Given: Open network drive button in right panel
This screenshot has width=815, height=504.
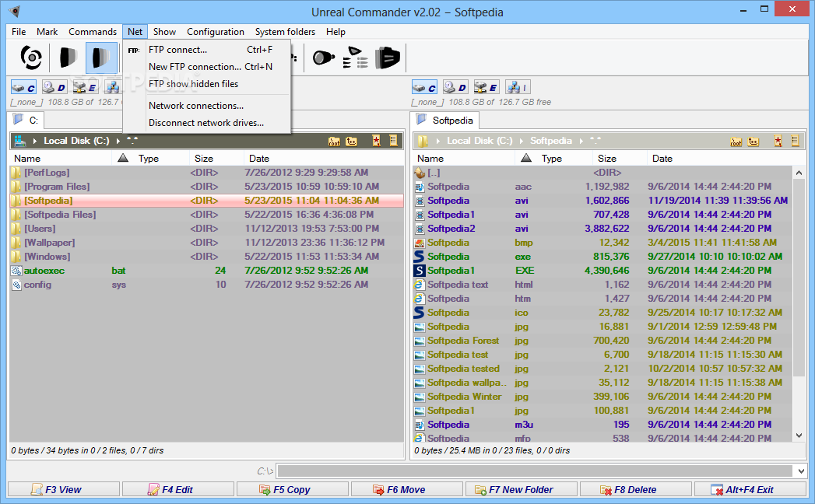Looking at the screenshot, I should pos(518,87).
